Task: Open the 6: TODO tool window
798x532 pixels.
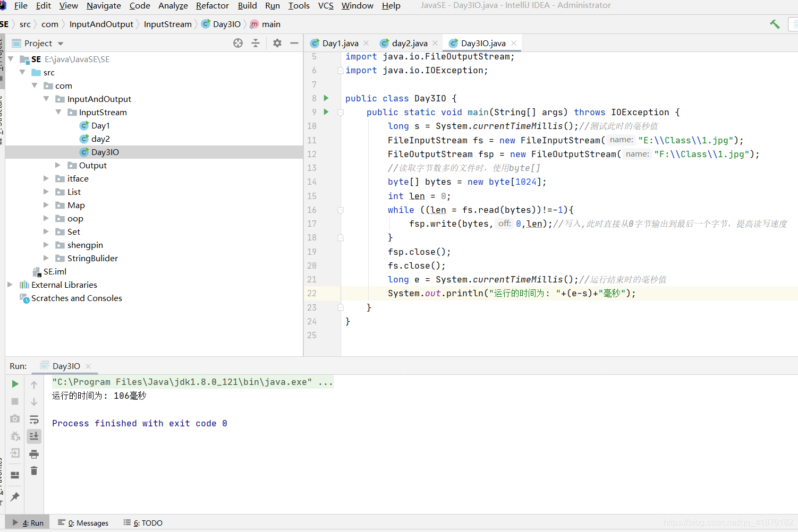Action: point(143,523)
